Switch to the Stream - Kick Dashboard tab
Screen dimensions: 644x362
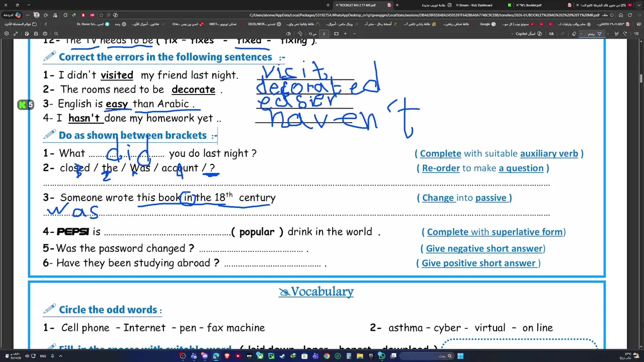pyautogui.click(x=483, y=5)
